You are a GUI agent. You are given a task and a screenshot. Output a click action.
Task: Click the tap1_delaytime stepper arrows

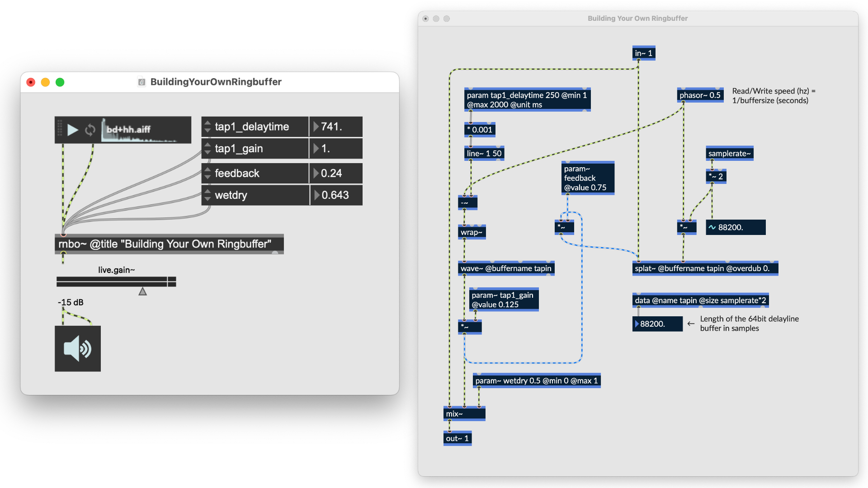pyautogui.click(x=208, y=127)
